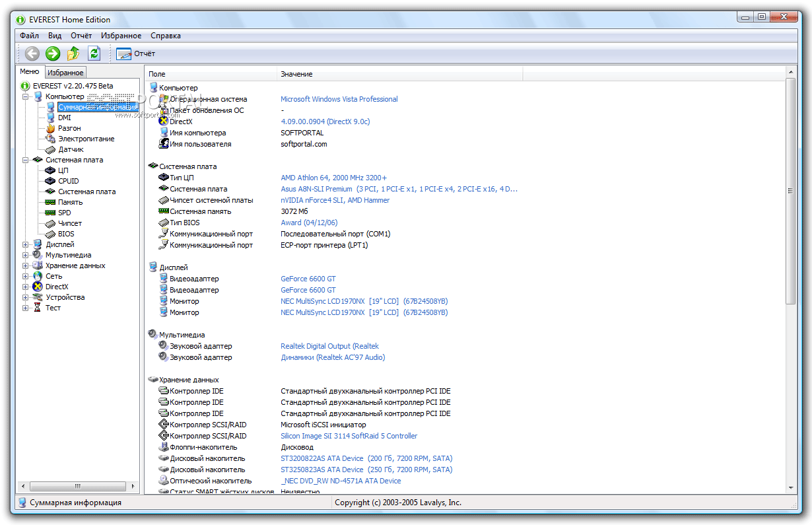The image size is (812, 525).
Task: Select the Сеть network icon in tree
Action: click(x=38, y=276)
